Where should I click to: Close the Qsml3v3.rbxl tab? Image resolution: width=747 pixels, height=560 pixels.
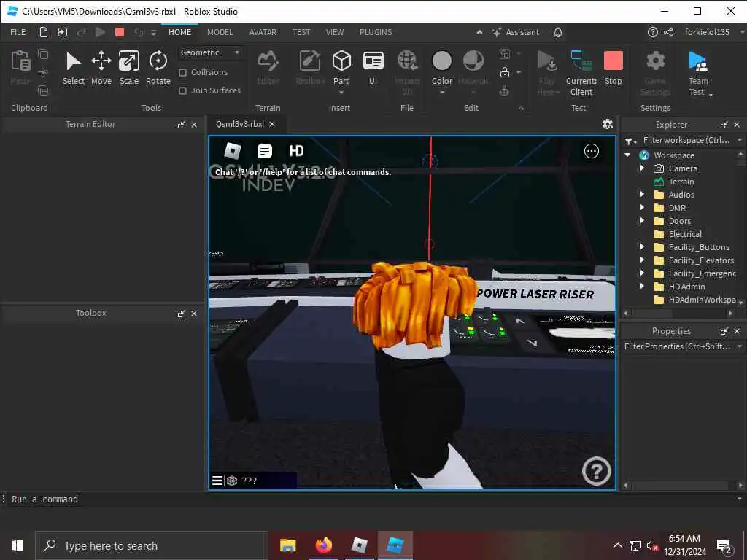coord(272,124)
